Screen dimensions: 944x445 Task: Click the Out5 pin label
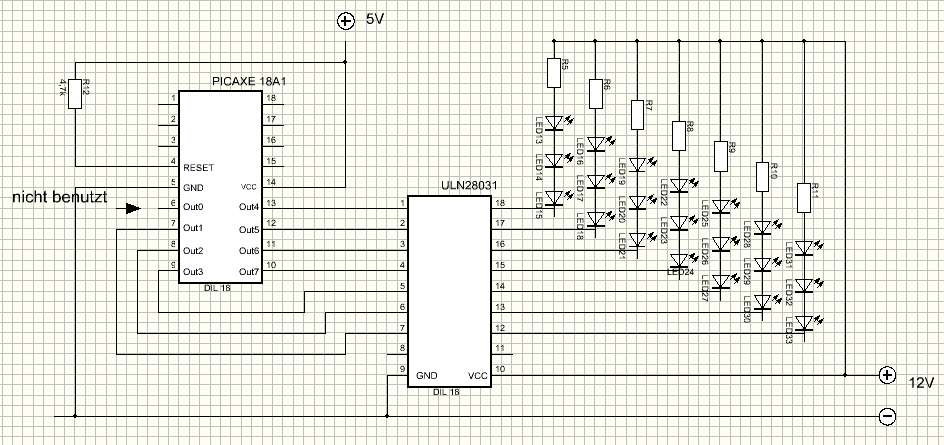click(x=249, y=229)
